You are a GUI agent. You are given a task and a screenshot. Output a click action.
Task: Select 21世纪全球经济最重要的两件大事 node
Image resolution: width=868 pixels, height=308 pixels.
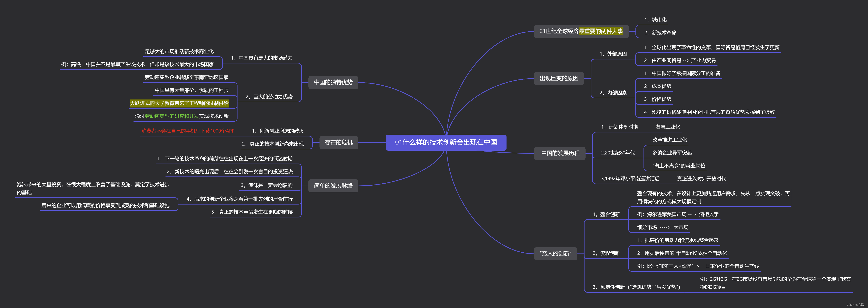point(581,31)
